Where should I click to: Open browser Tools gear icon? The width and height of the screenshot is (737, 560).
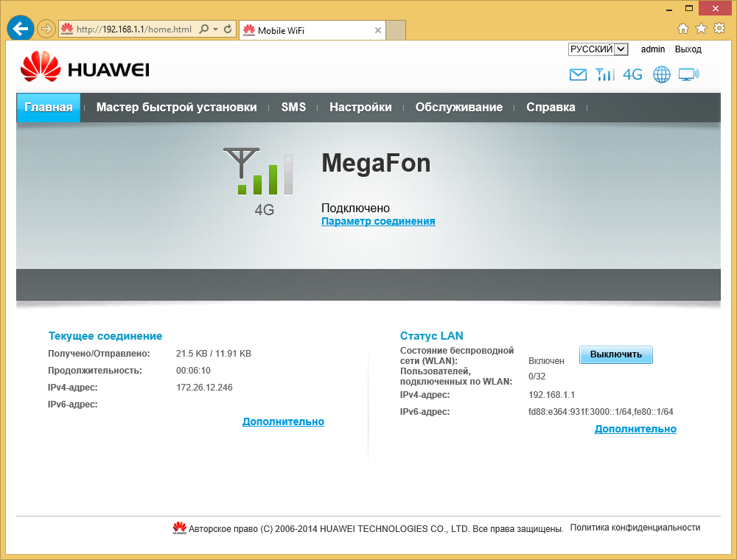pyautogui.click(x=719, y=28)
